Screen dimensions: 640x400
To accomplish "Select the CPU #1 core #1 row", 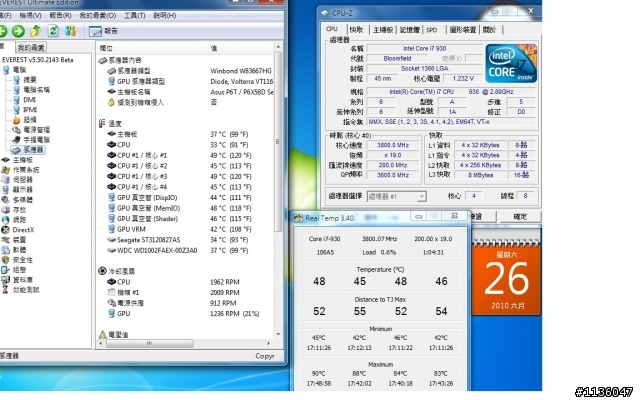I will [x=185, y=156].
